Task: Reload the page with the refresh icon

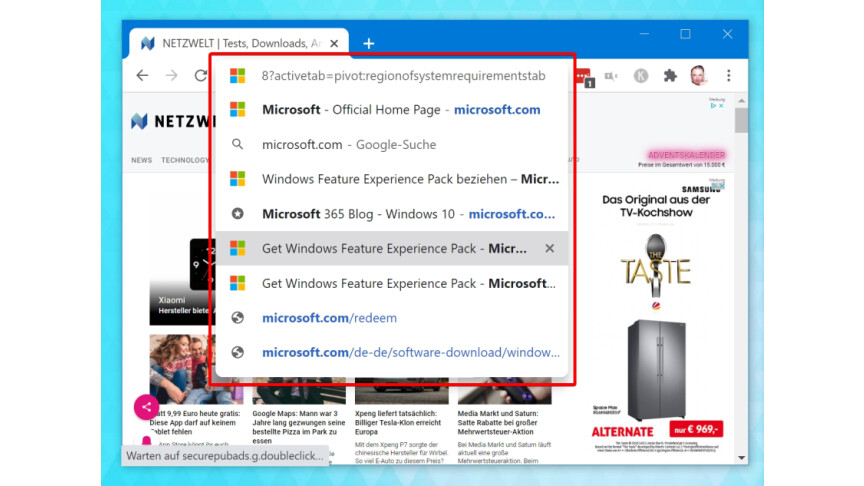Action: tap(201, 75)
